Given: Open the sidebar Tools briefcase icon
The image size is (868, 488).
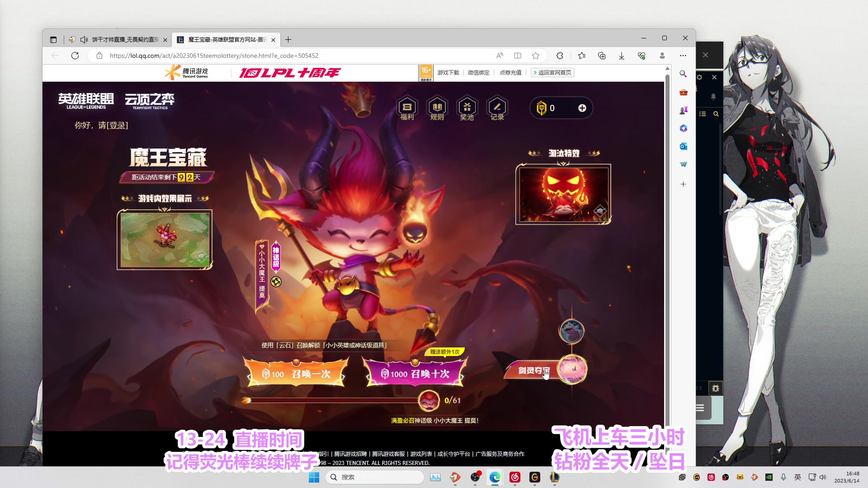Looking at the screenshot, I should [x=683, y=92].
